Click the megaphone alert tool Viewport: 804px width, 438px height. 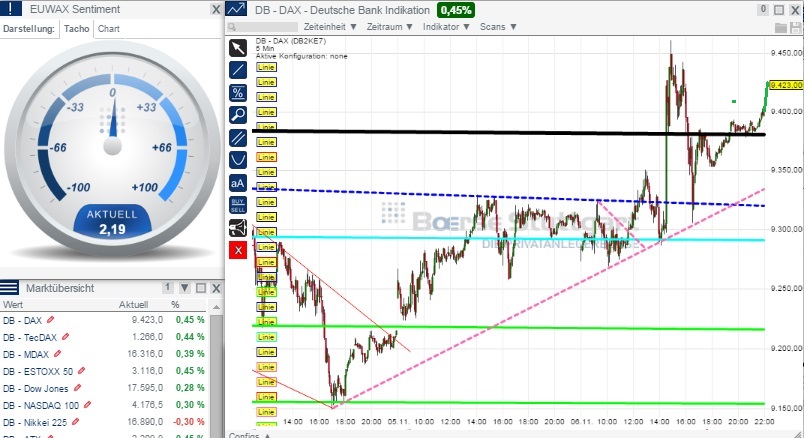click(x=237, y=228)
